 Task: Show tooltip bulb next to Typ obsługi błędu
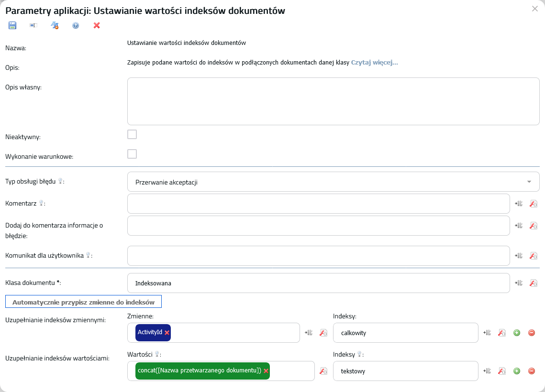(x=60, y=182)
